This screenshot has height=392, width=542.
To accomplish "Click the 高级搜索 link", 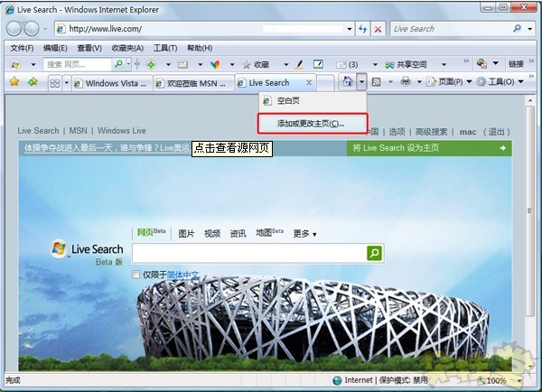I will tap(432, 132).
